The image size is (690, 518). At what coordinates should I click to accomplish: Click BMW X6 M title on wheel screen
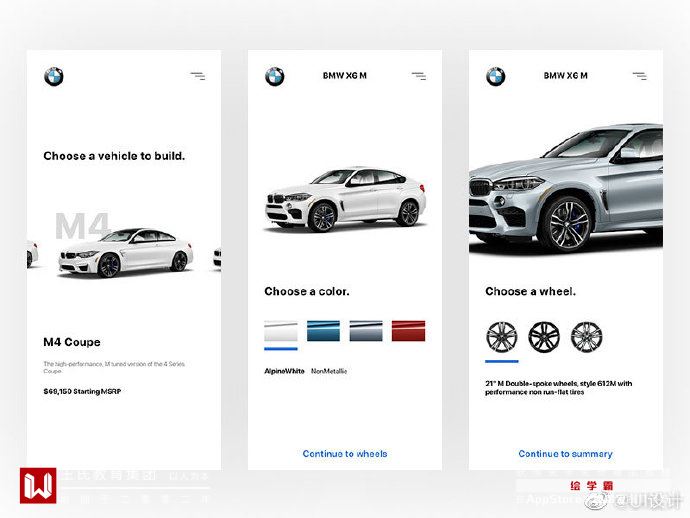[565, 76]
